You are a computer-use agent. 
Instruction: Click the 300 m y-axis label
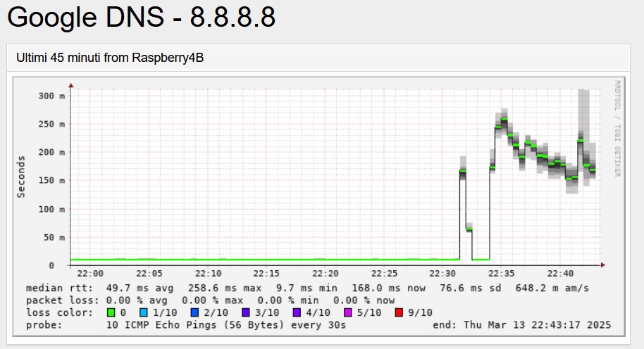click(51, 96)
